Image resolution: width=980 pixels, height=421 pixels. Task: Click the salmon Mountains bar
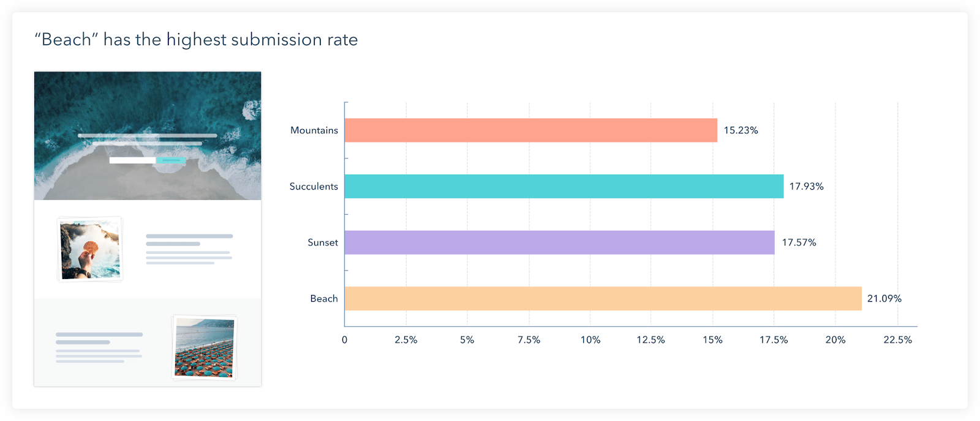click(530, 130)
